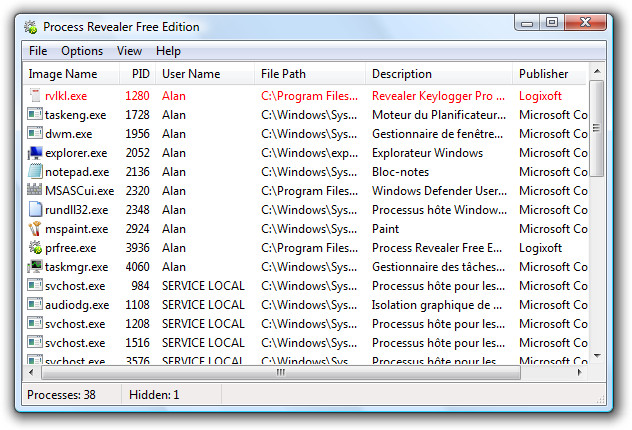Select the taskmgr.exe image name
The height and width of the screenshot is (430, 632).
[77, 267]
